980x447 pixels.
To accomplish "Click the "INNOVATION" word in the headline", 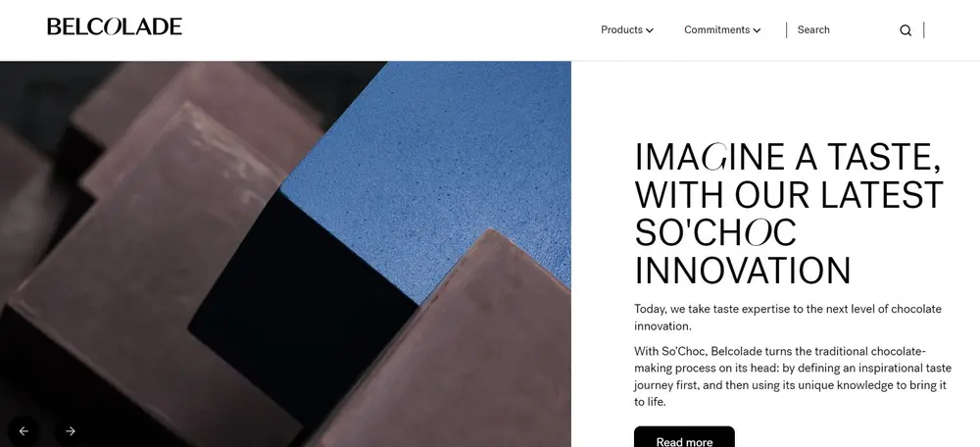I will pyautogui.click(x=743, y=271).
